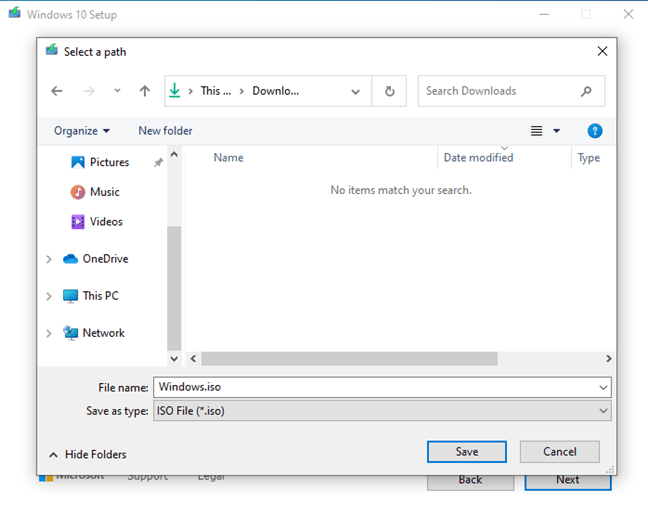Click navigation pane scroll up arrow
The width and height of the screenshot is (648, 513).
[x=174, y=155]
